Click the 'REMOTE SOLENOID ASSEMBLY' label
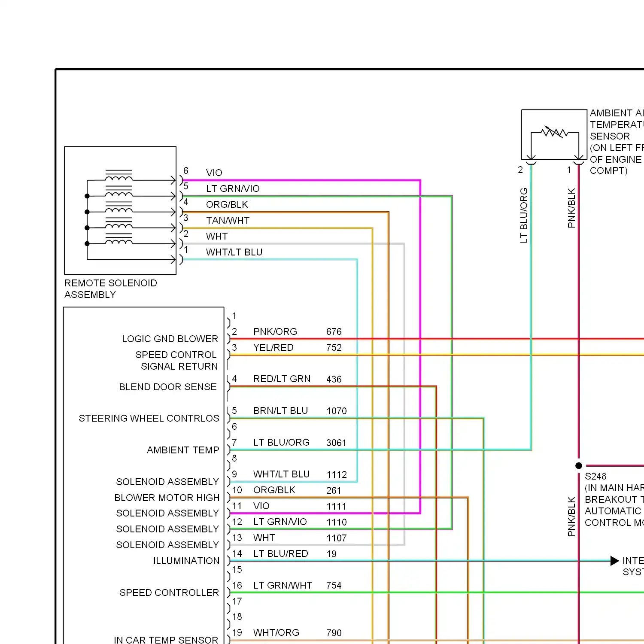Image resolution: width=644 pixels, height=644 pixels. (x=111, y=289)
